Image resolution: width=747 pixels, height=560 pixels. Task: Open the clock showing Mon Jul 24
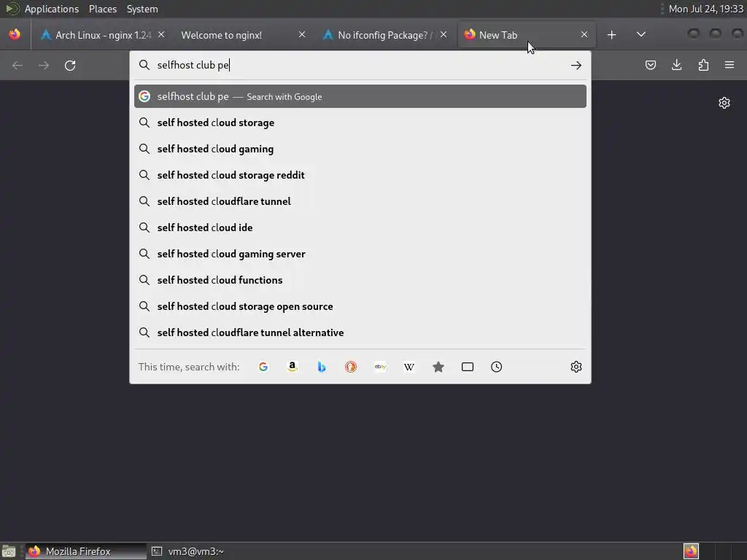tap(705, 9)
